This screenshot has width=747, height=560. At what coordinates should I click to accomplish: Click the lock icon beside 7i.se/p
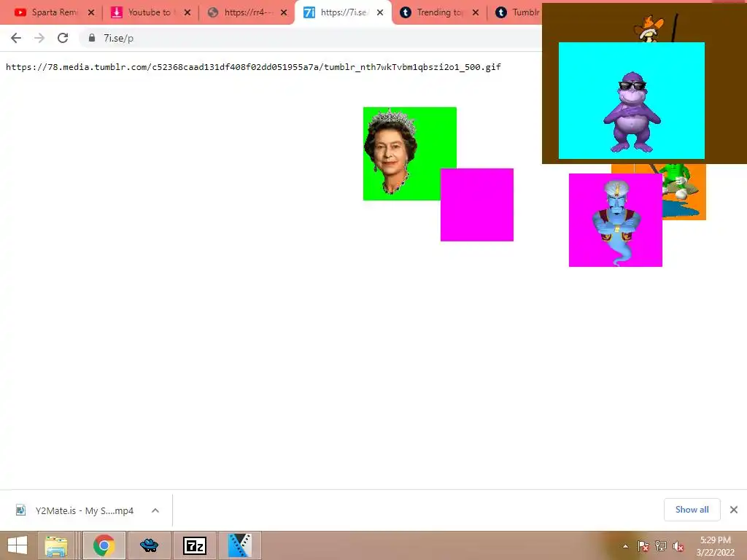92,38
